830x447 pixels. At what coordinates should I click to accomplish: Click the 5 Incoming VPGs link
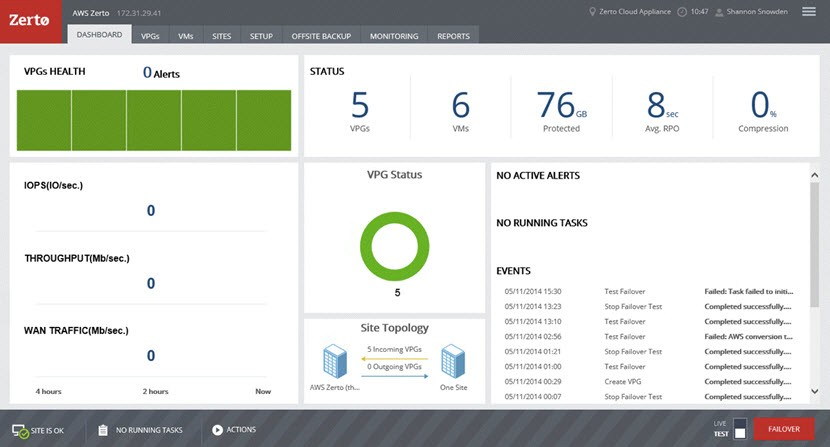[x=395, y=348]
